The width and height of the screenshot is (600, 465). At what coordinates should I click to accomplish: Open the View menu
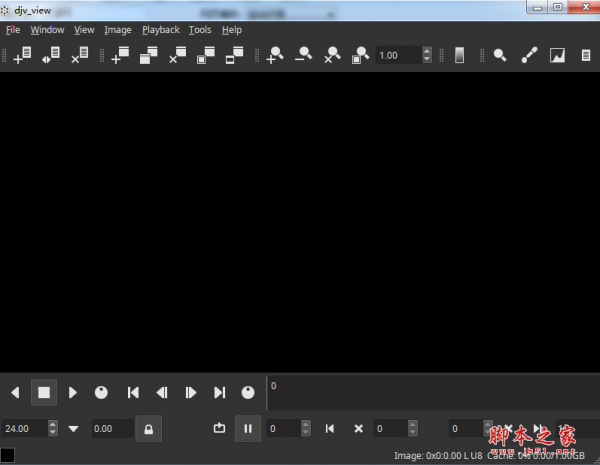coord(84,30)
